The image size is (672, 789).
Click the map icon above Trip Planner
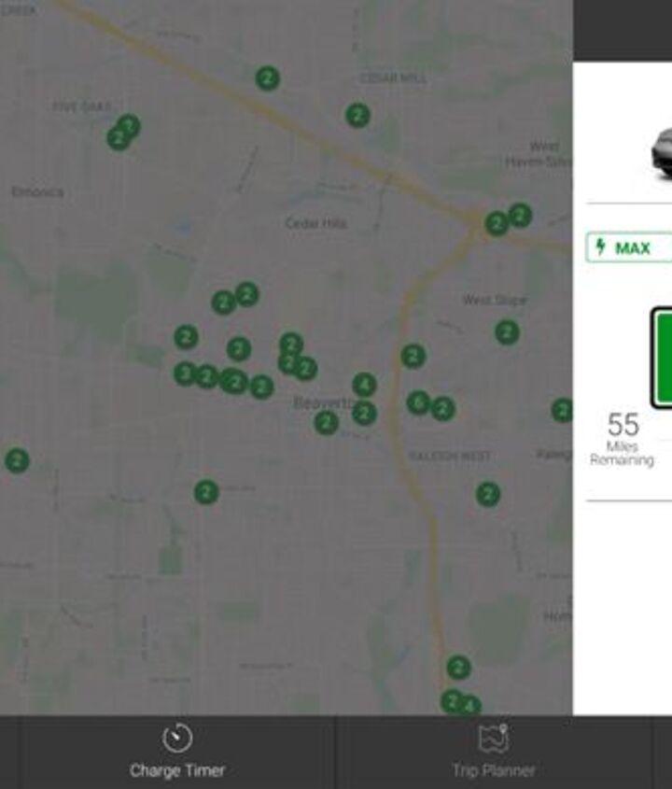click(493, 739)
